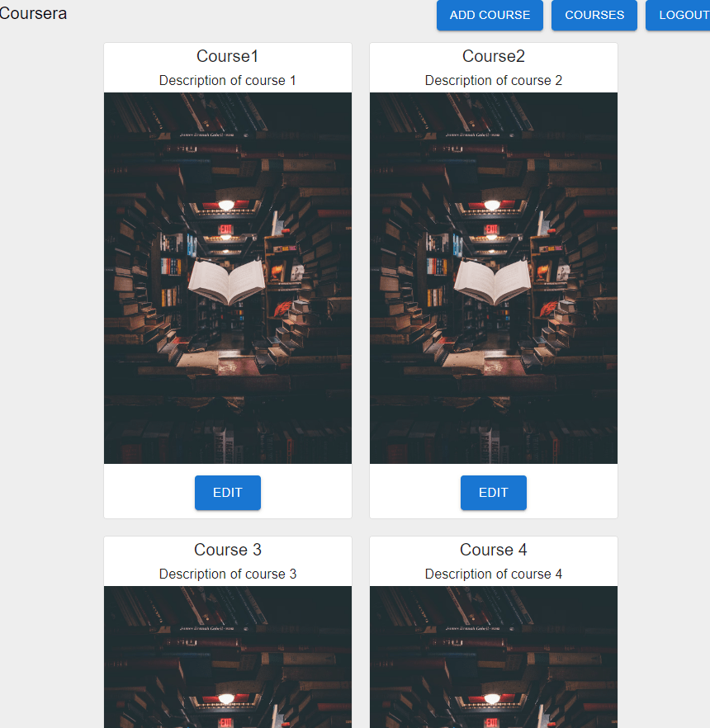Open the Course 4 card image

(493, 657)
